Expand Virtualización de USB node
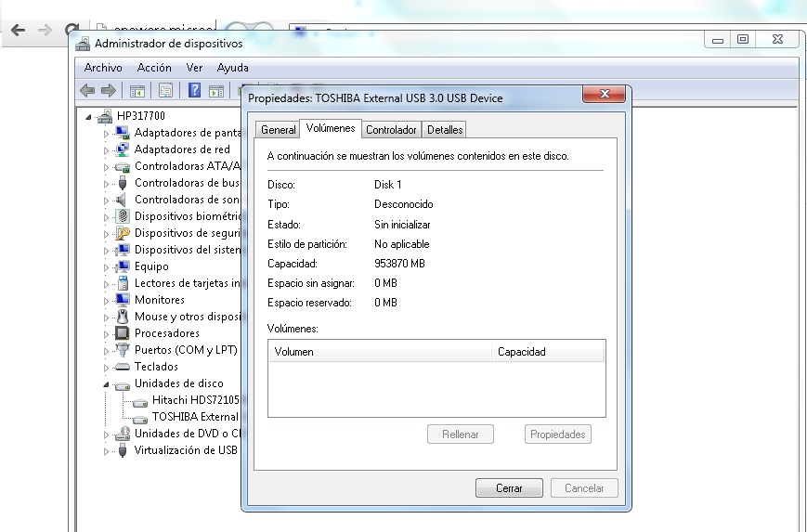This screenshot has width=807, height=532. click(x=106, y=451)
